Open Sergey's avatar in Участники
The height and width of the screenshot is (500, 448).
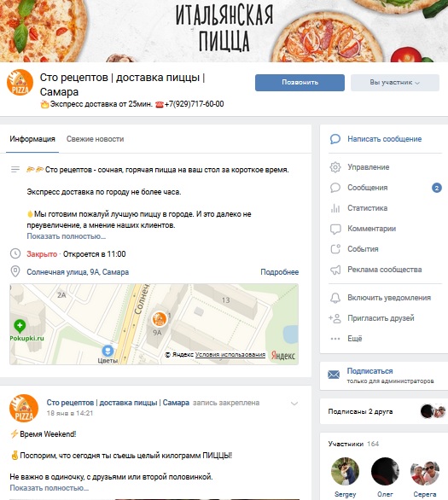click(345, 471)
